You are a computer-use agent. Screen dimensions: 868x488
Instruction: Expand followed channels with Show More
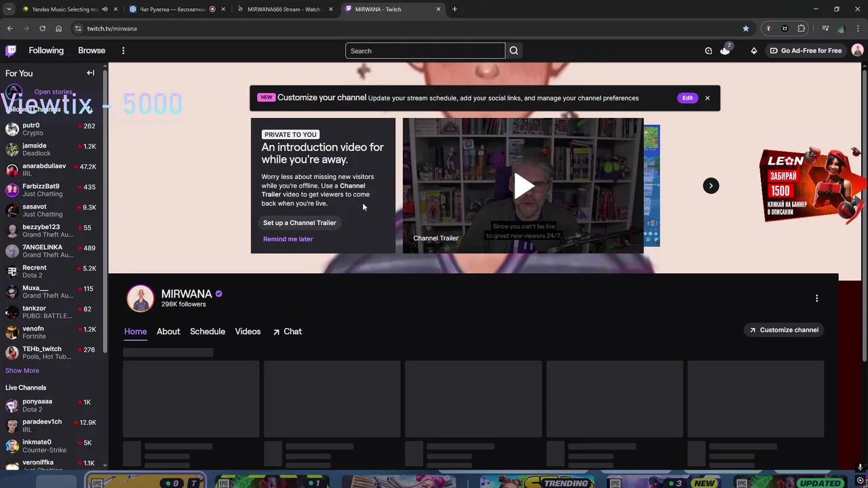tap(22, 371)
